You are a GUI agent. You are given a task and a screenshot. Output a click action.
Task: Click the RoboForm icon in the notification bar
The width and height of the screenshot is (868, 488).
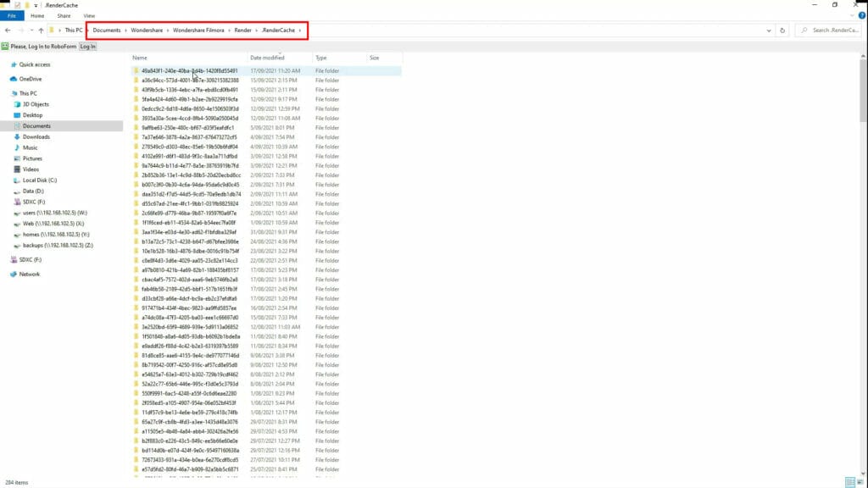click(x=6, y=47)
